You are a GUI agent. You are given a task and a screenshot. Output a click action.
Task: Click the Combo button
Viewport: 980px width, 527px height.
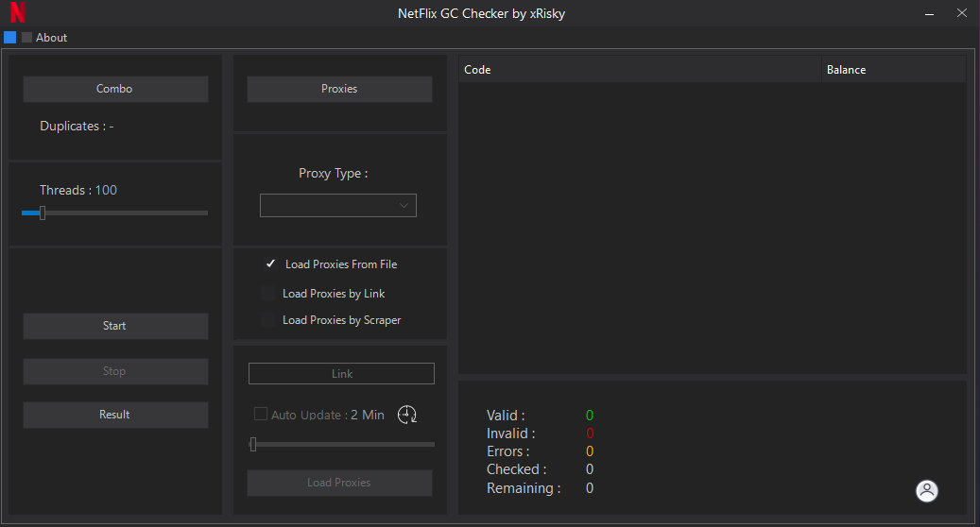(115, 89)
